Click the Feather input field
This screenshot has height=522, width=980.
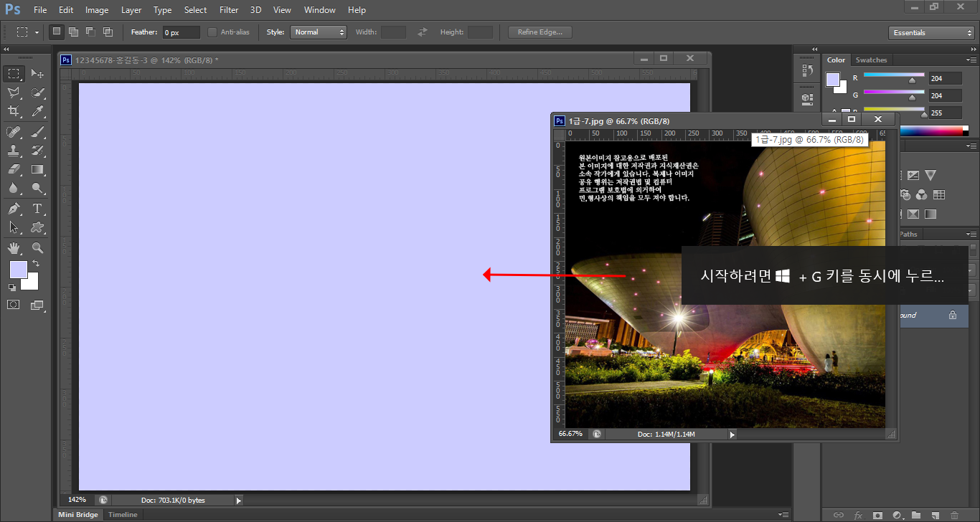[x=182, y=32]
